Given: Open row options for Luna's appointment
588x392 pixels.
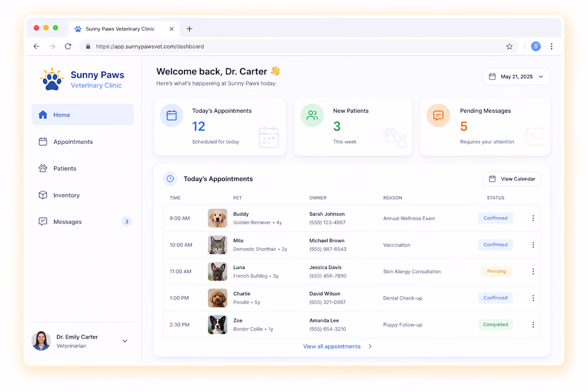Looking at the screenshot, I should [x=533, y=272].
